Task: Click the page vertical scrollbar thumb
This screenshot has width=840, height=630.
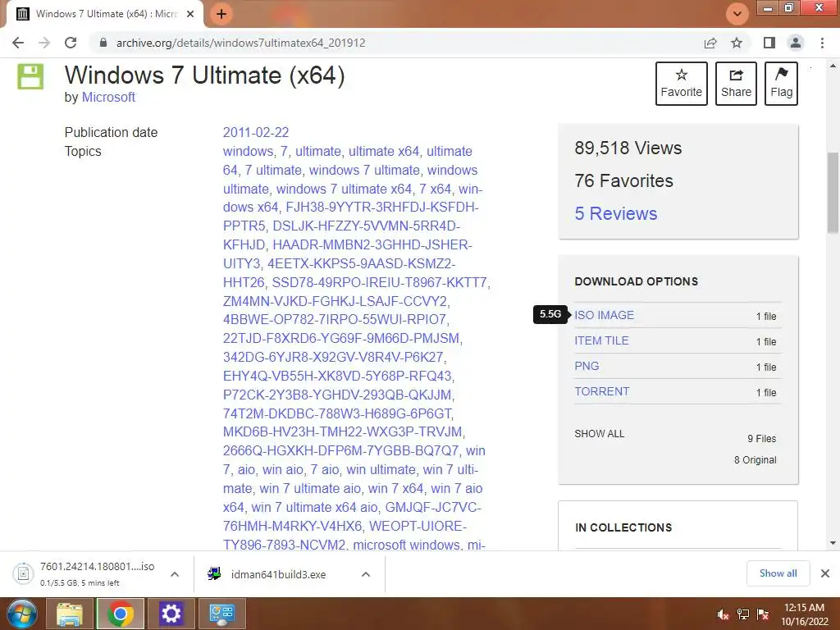Action: tap(833, 193)
